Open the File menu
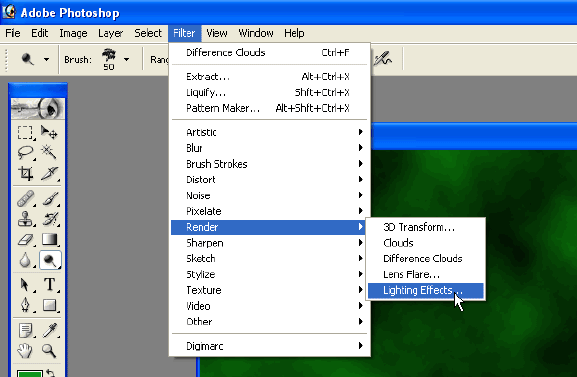The image size is (577, 377). pos(13,33)
